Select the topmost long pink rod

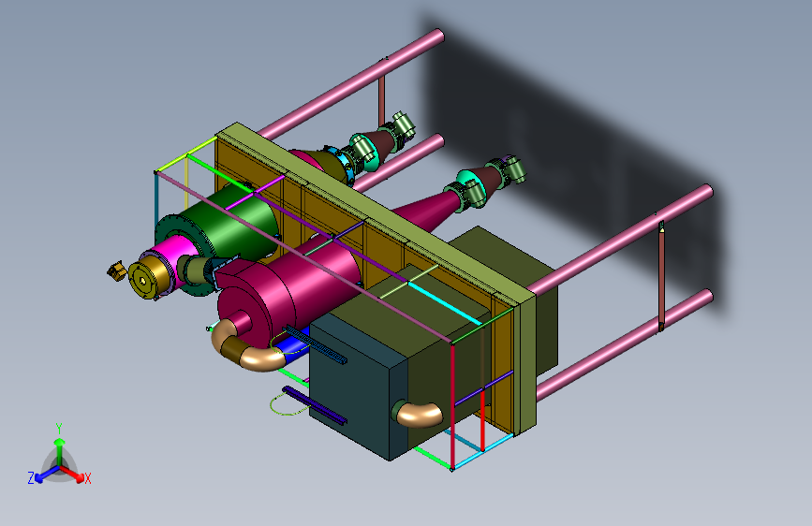pyautogui.click(x=352, y=84)
